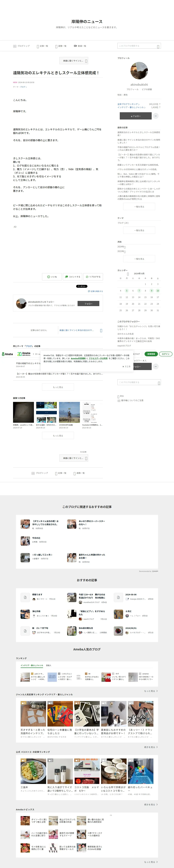Open ブログ ( 24 ) theme link

[x=123, y=223]
